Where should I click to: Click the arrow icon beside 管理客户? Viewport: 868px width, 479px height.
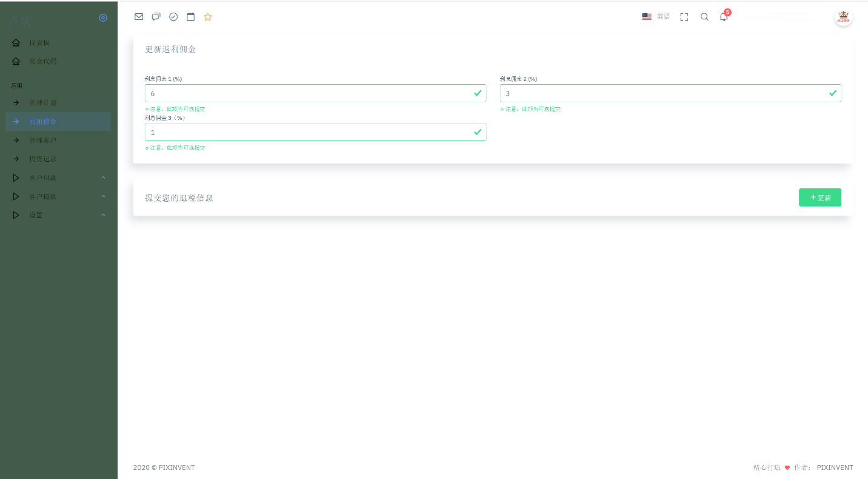[x=16, y=140]
